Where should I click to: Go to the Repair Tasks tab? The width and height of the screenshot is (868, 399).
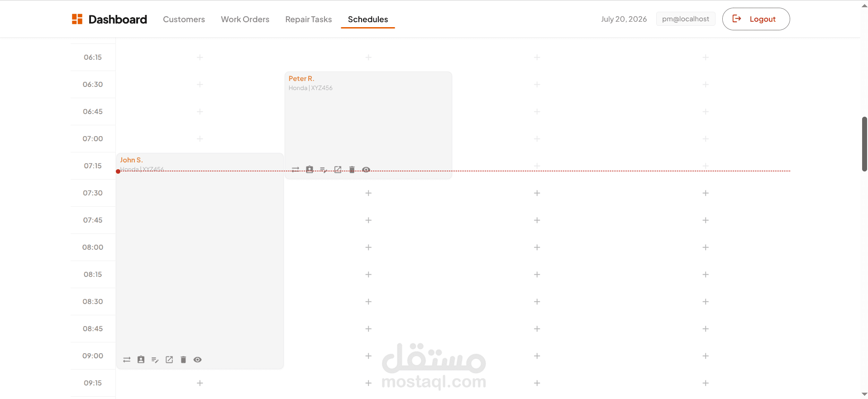(x=309, y=19)
